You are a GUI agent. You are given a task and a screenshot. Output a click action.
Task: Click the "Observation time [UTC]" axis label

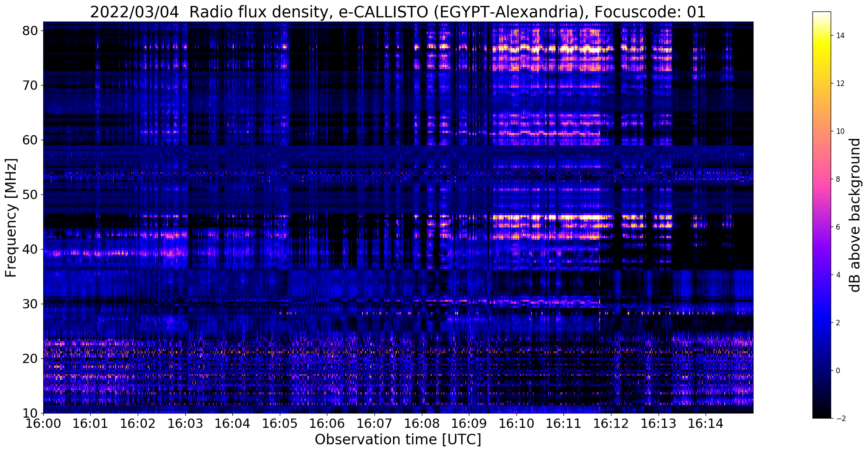pyautogui.click(x=398, y=440)
